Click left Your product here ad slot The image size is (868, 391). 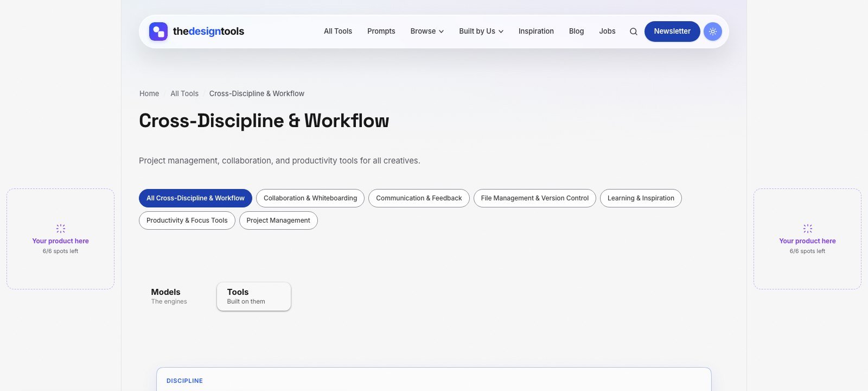[x=60, y=239]
